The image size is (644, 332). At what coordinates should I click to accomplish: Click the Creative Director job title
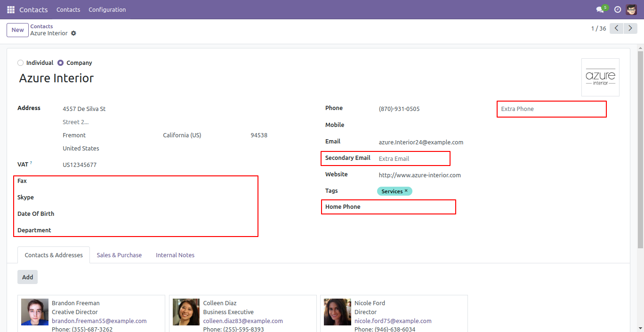(75, 312)
